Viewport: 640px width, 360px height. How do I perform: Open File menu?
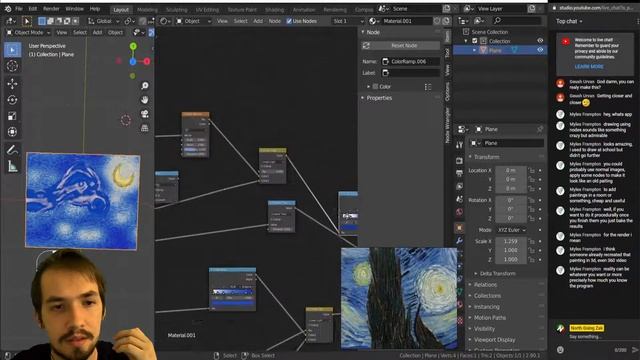(19, 9)
